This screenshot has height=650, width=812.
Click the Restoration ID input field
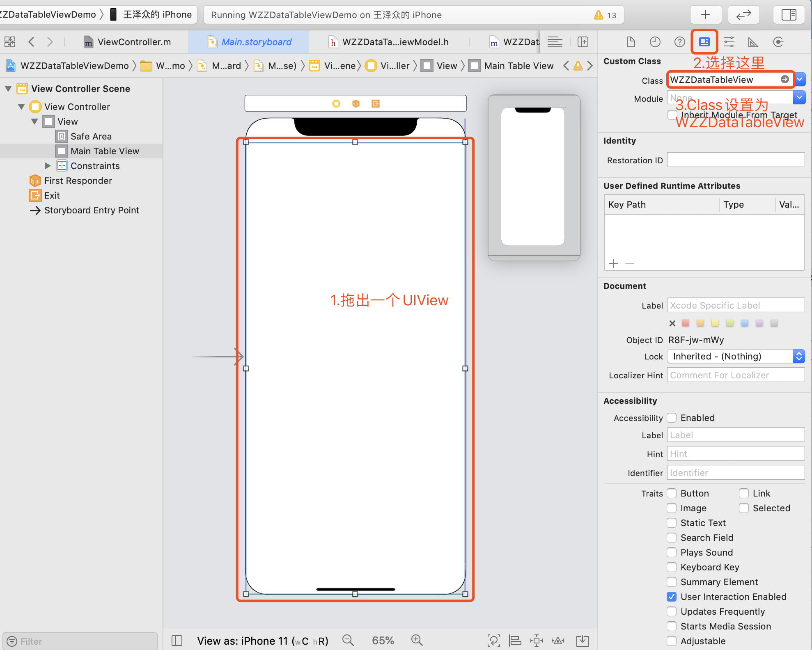[x=735, y=160]
